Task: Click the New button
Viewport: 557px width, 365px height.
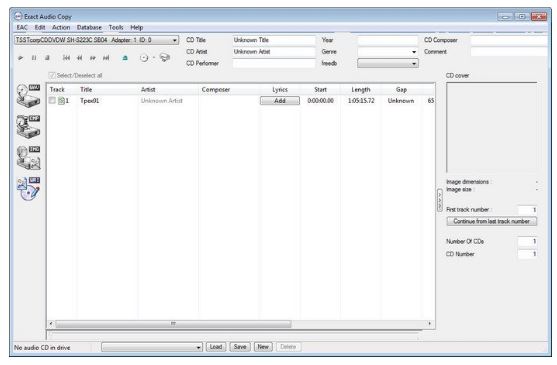Action: point(263,347)
